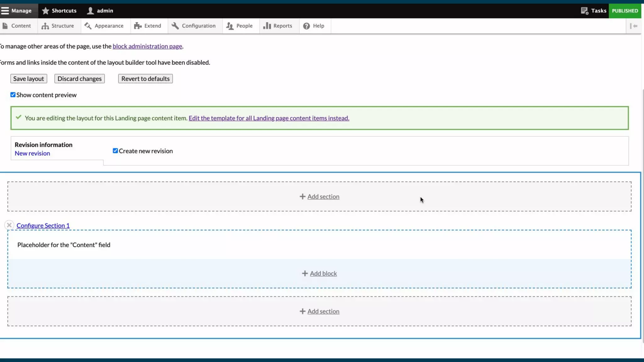Open the Extend puzzle piece icon
644x362 pixels.
138,26
